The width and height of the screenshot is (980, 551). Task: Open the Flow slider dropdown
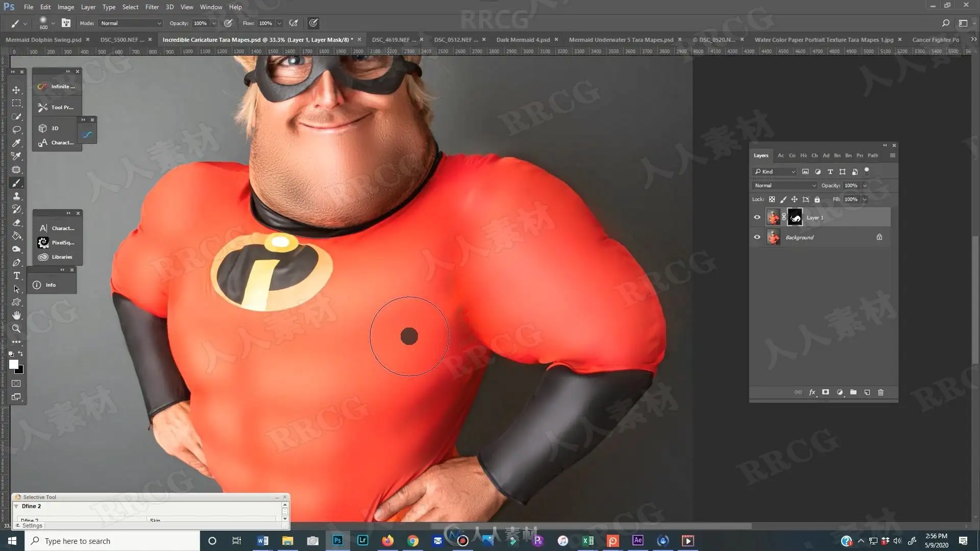pos(279,23)
